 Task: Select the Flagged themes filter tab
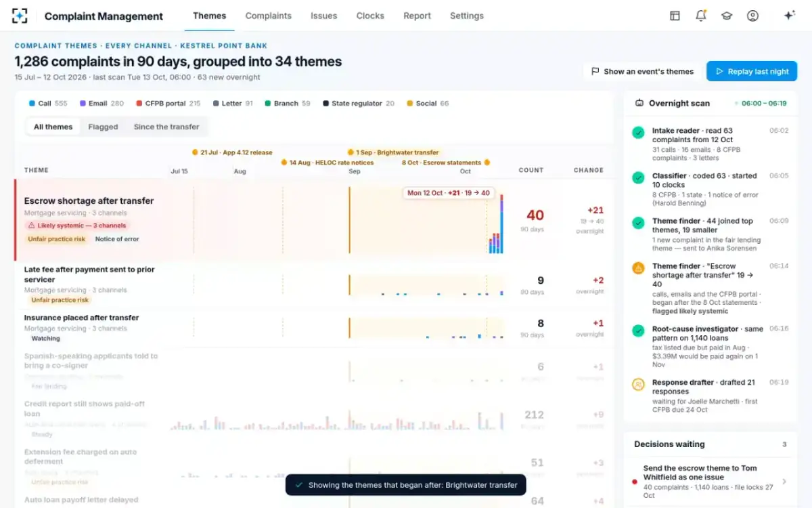click(x=103, y=127)
